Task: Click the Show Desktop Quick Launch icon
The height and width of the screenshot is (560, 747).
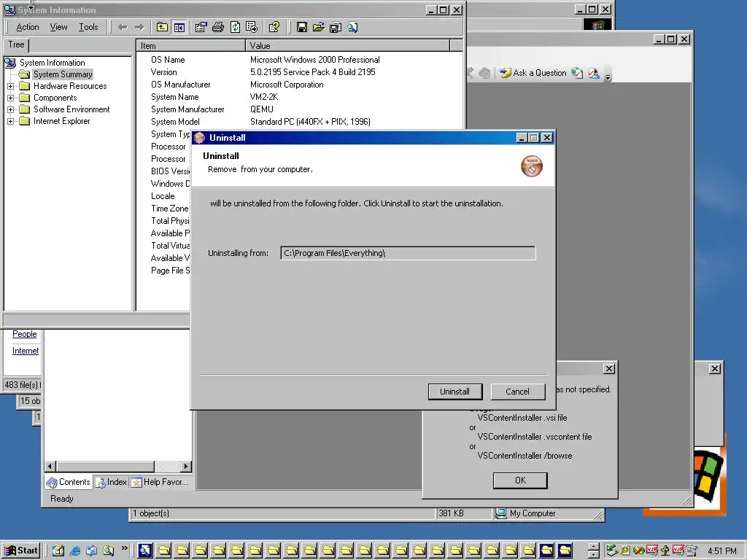Action: click(58, 551)
